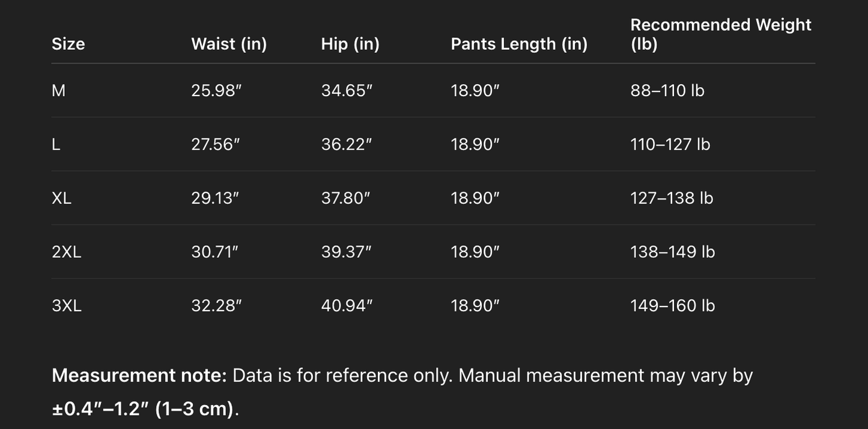Click the bold Measurement note label
Image resolution: width=868 pixels, height=429 pixels.
tap(139, 376)
